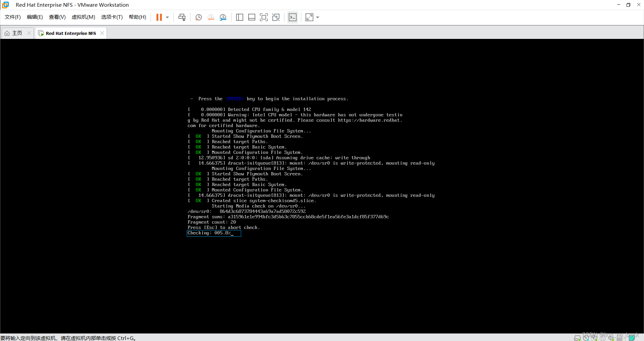Take a snapshot of this virtual machine

click(199, 17)
